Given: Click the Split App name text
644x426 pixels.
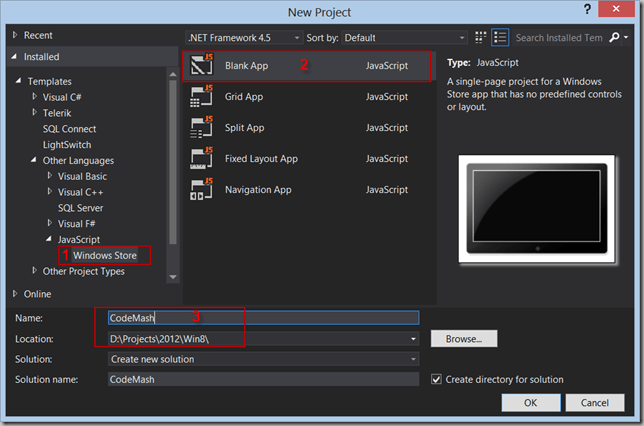Looking at the screenshot, I should coord(244,128).
